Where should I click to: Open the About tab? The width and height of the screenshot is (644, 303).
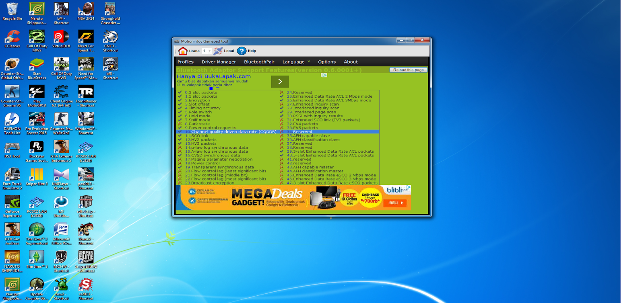click(x=351, y=62)
